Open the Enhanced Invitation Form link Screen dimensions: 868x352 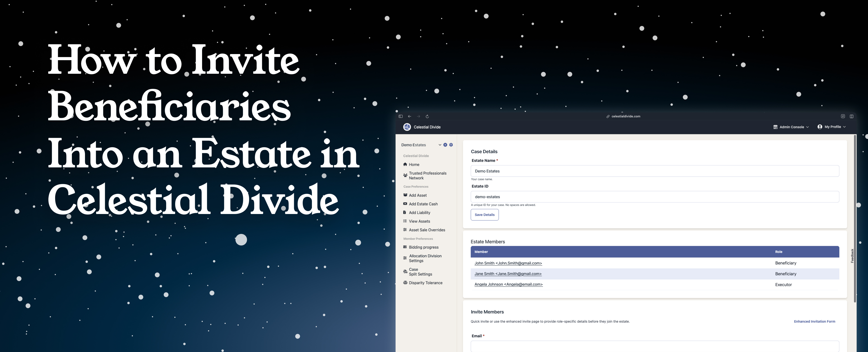pos(814,321)
